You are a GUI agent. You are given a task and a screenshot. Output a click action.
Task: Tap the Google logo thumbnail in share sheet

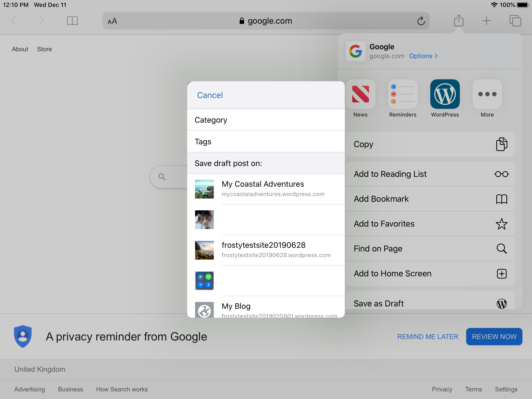click(x=356, y=51)
